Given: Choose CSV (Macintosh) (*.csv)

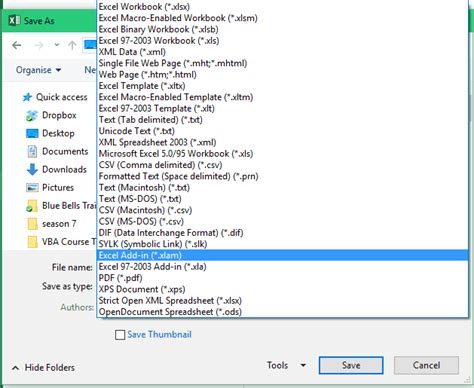Looking at the screenshot, I should click(282, 210).
